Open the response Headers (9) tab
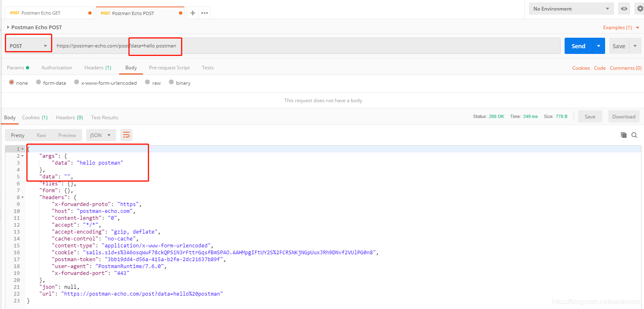The height and width of the screenshot is (309, 644). [69, 118]
